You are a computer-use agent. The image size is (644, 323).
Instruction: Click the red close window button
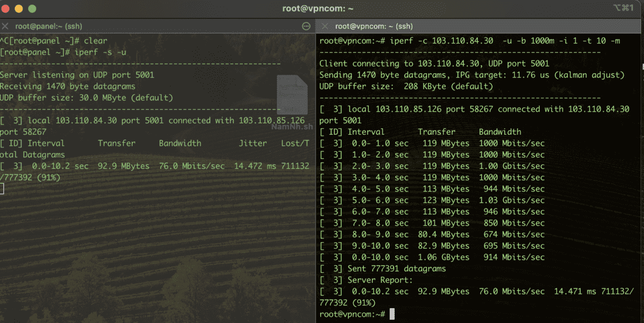[x=7, y=9]
